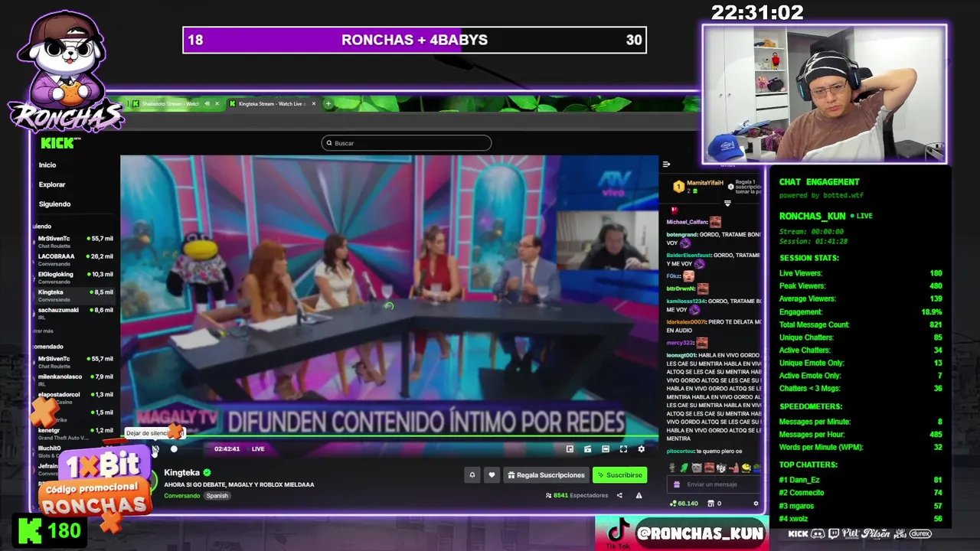Open MamitaYifaiH top gifter entry
The height and width of the screenshot is (551, 980).
pyautogui.click(x=698, y=186)
